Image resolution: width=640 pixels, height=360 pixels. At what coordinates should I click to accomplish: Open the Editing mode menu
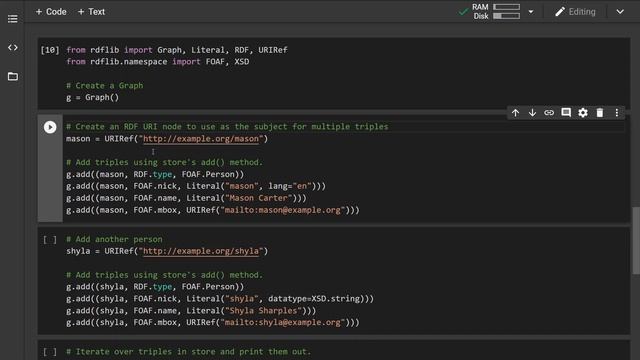(x=575, y=12)
